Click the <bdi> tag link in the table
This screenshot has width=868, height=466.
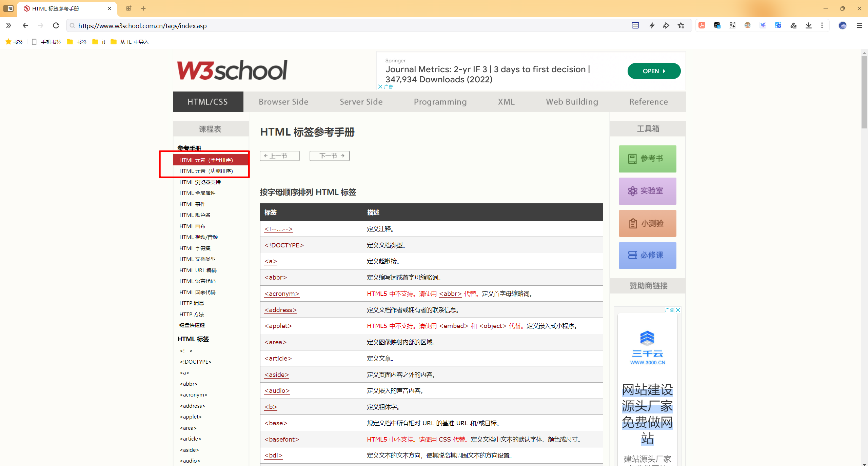point(273,455)
